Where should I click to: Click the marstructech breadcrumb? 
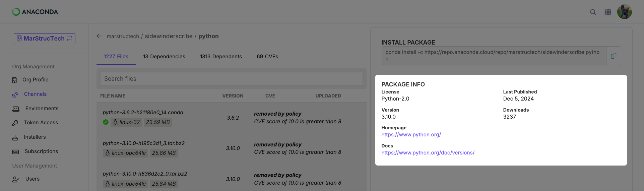123,36
